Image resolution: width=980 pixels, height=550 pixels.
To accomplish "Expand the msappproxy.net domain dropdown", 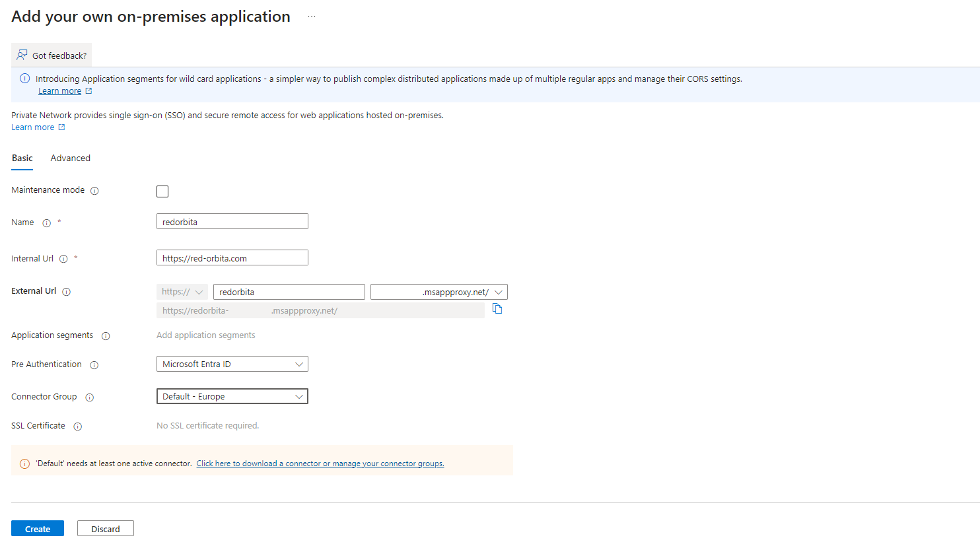I will pyautogui.click(x=438, y=292).
